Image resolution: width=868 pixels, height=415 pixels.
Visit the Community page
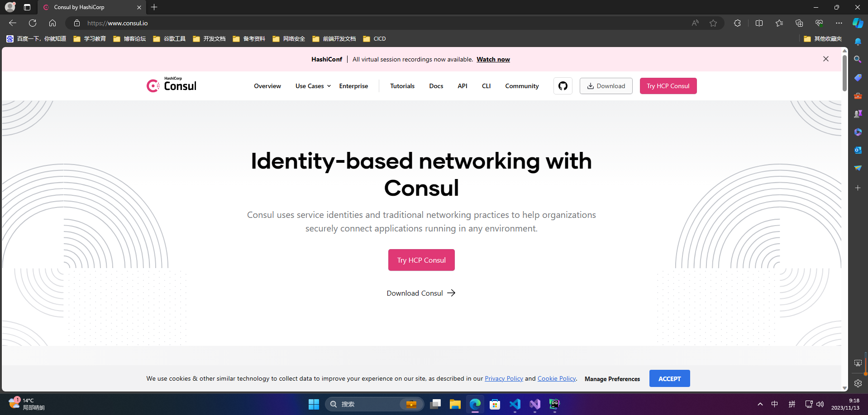click(x=522, y=86)
